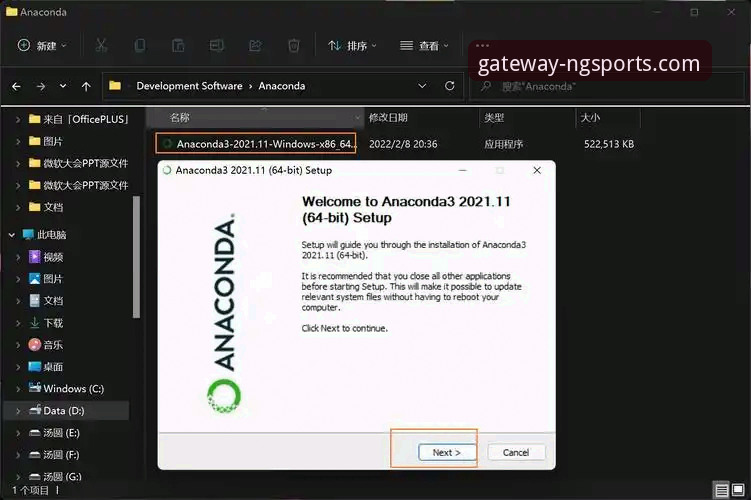Open the 新建 (New) menu

click(x=42, y=45)
